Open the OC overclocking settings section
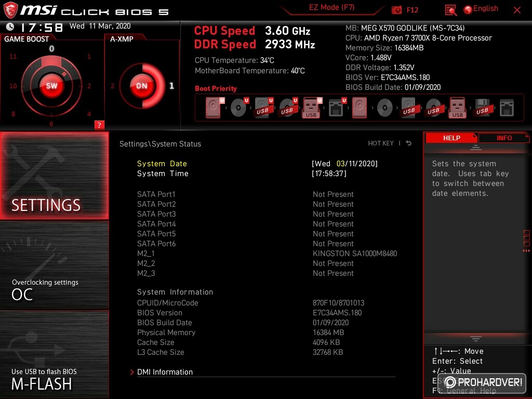The image size is (532, 399). (54, 265)
